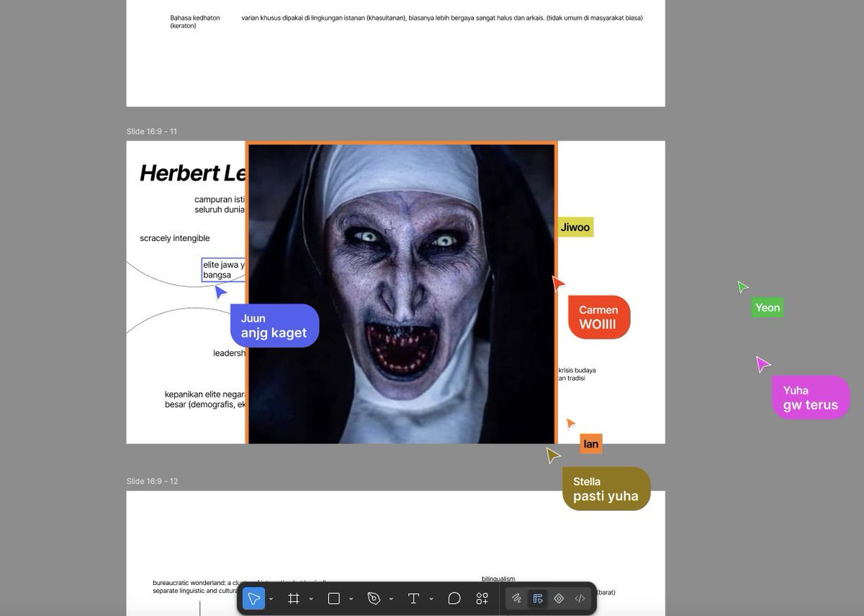
Task: Select the "elite jawa" selected text box
Action: [x=224, y=270]
